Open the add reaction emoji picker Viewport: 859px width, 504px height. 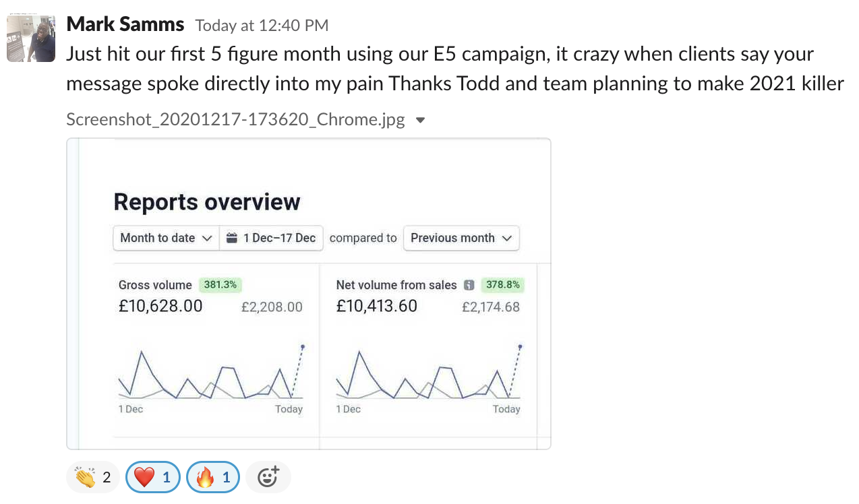coord(268,478)
